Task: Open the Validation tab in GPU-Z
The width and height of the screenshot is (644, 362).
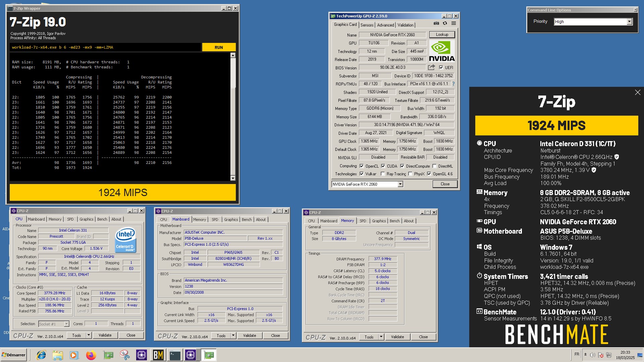Action: 406,25
